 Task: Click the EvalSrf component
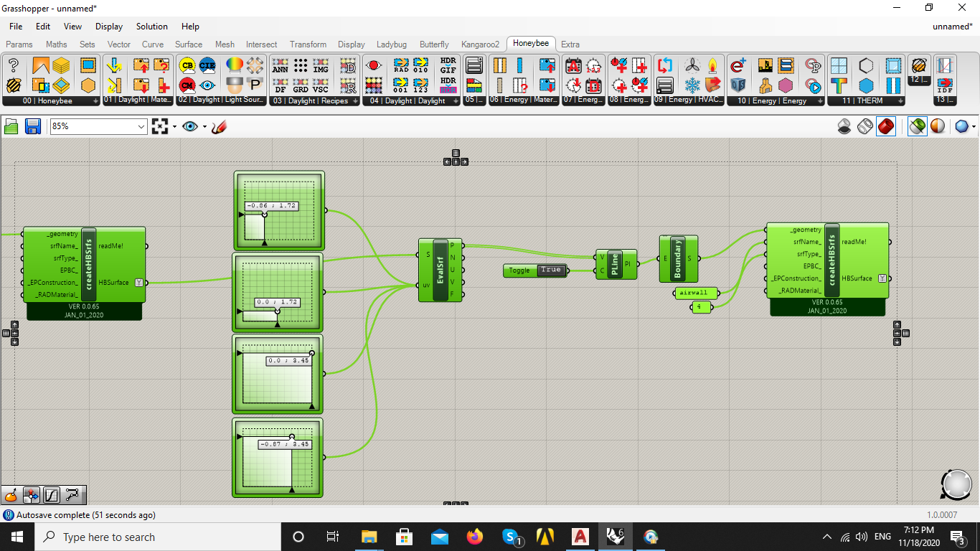tap(440, 270)
